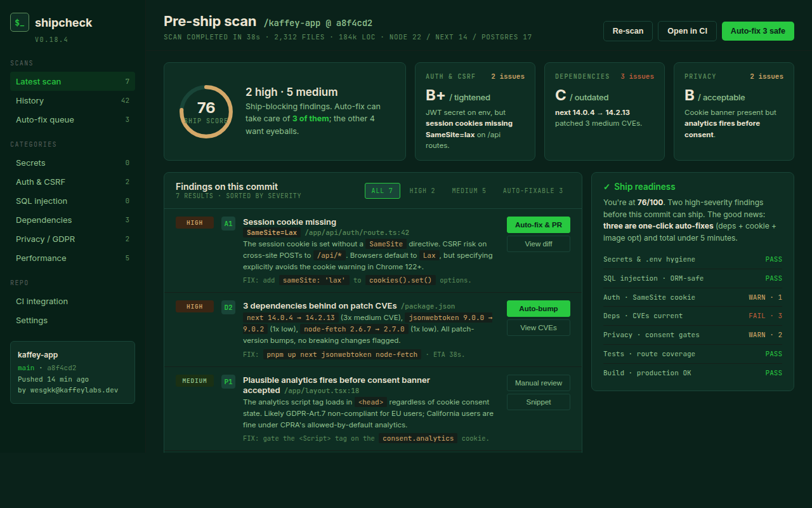Click Auto-fix 3 safe button
812x508 pixels.
[758, 31]
